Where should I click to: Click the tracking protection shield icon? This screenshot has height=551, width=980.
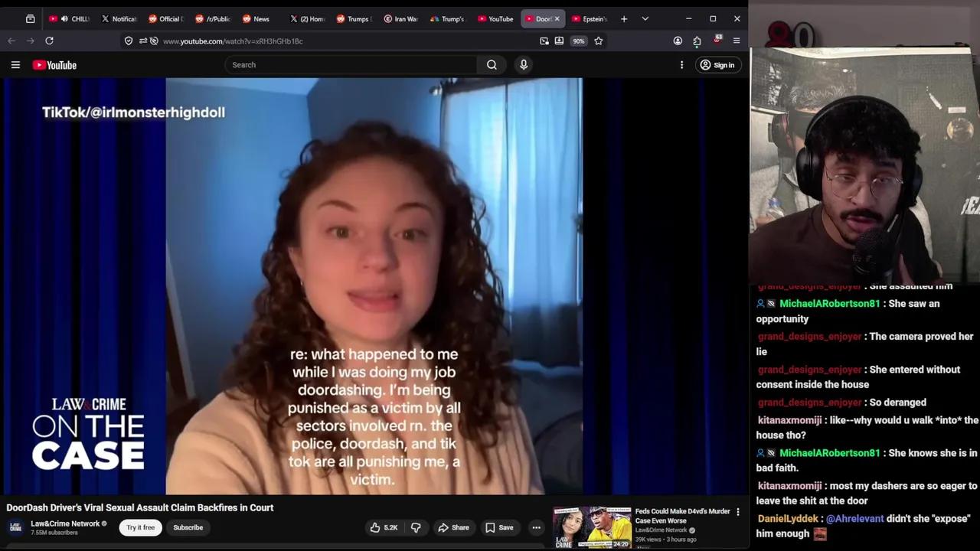[129, 41]
